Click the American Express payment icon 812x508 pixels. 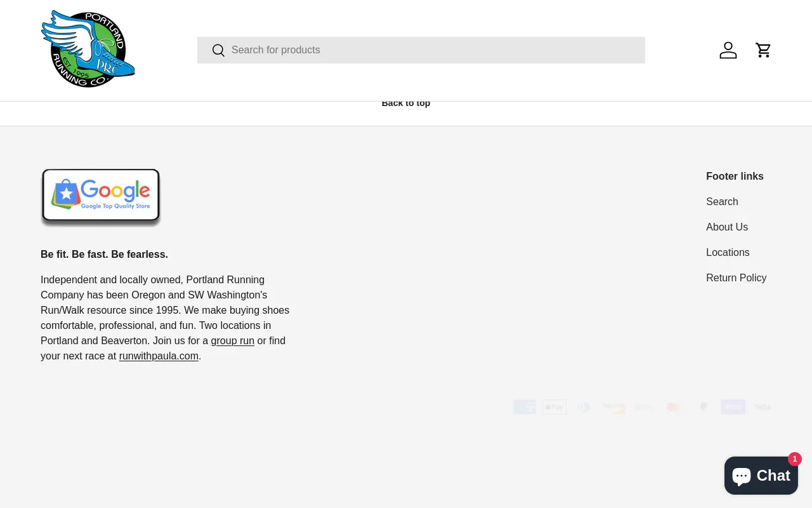[525, 407]
